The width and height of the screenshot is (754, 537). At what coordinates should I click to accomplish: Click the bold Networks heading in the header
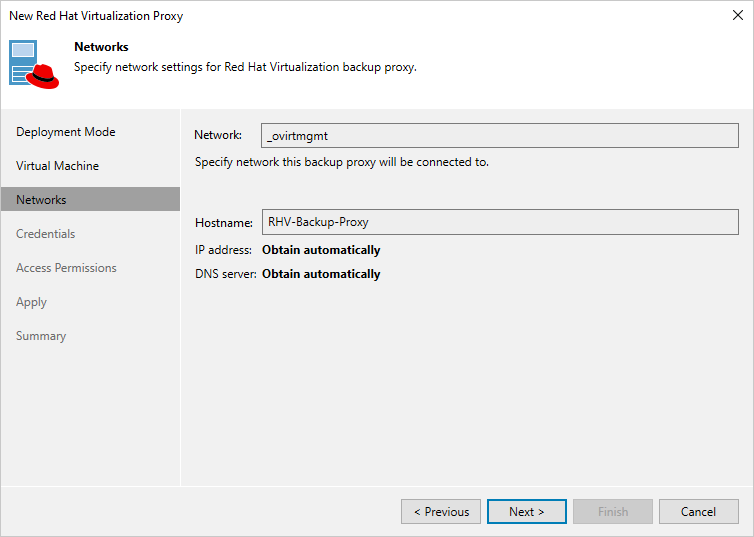[101, 47]
